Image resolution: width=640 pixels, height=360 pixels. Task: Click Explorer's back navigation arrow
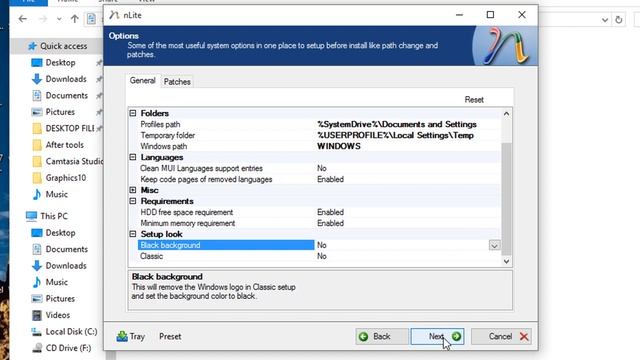[23, 19]
